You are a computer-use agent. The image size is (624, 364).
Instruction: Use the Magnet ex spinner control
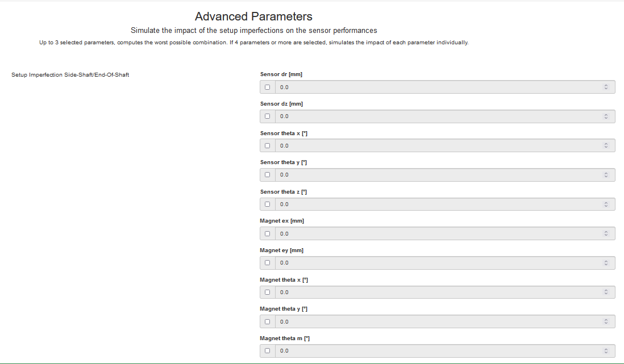click(x=606, y=233)
